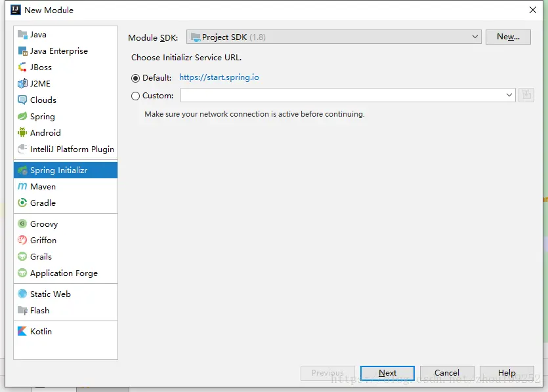The height and width of the screenshot is (392, 548).
Task: Open the start.spring.io link
Action: [x=219, y=77]
